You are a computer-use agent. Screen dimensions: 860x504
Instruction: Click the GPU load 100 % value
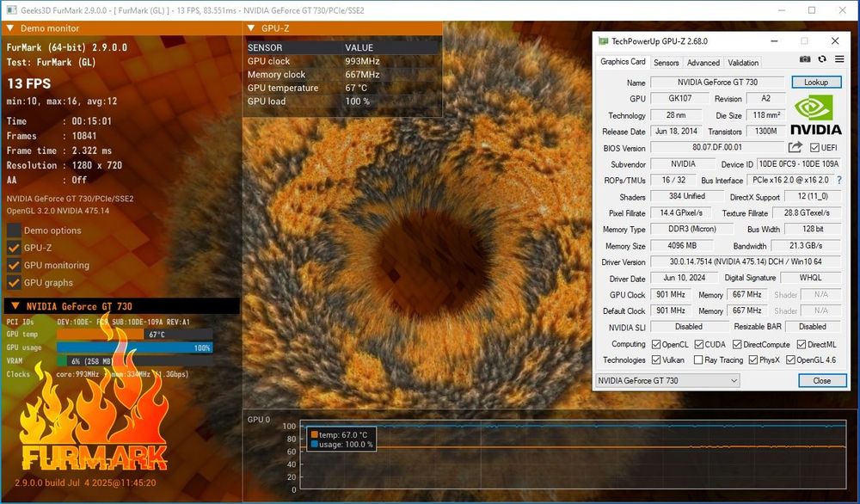pos(357,101)
